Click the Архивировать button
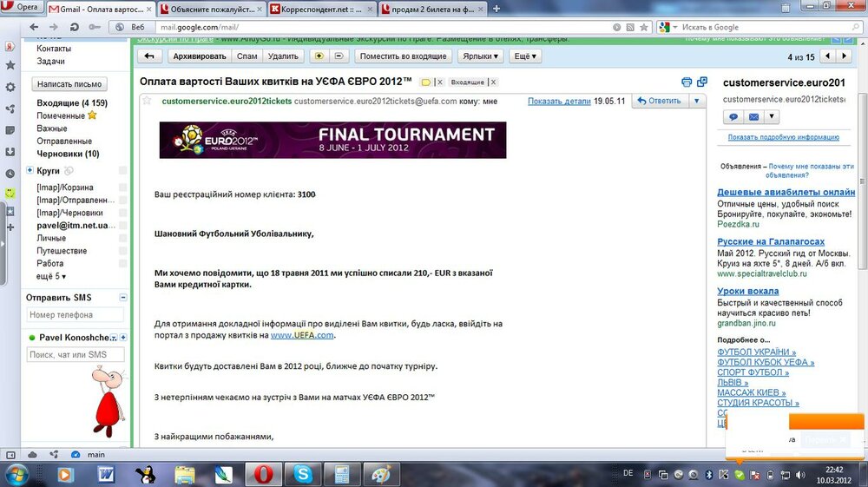This screenshot has height=487, width=868. (x=200, y=56)
